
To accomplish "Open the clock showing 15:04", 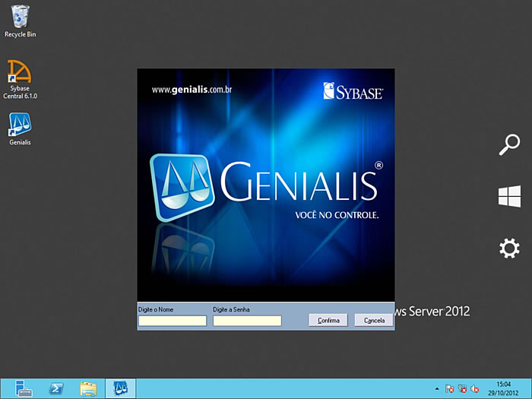I will coord(503,389).
